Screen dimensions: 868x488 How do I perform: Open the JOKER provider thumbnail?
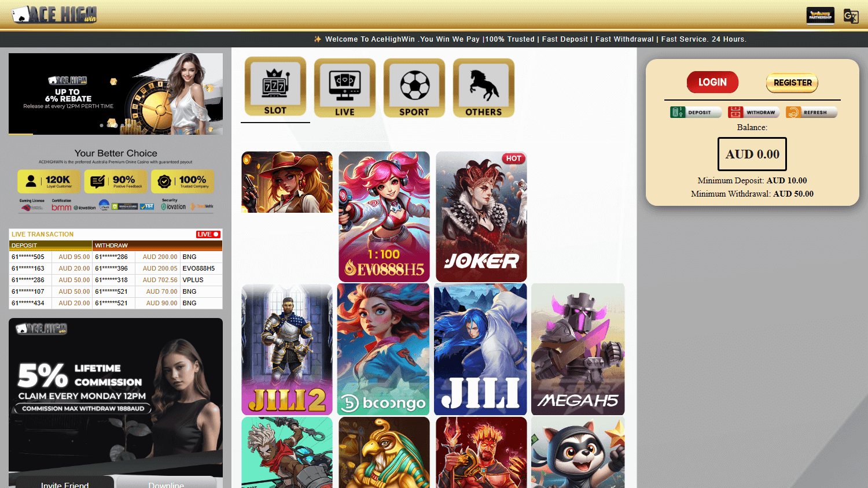click(481, 217)
